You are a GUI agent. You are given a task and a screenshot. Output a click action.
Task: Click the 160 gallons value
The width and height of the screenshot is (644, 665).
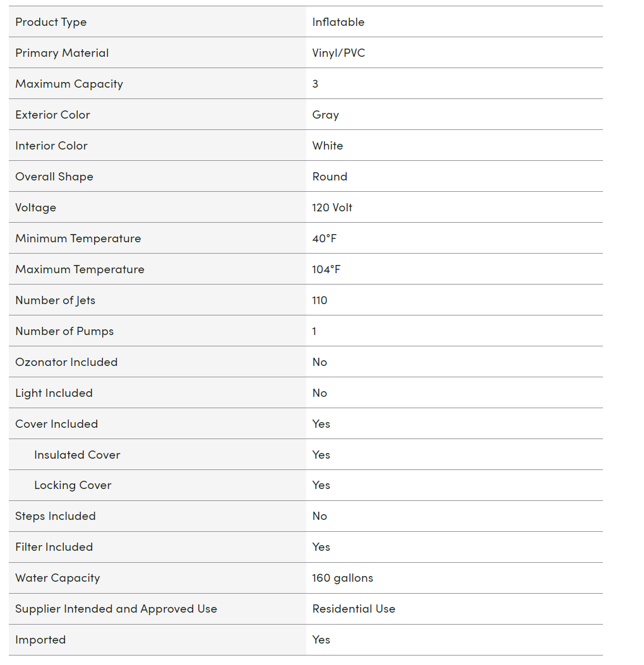click(343, 578)
